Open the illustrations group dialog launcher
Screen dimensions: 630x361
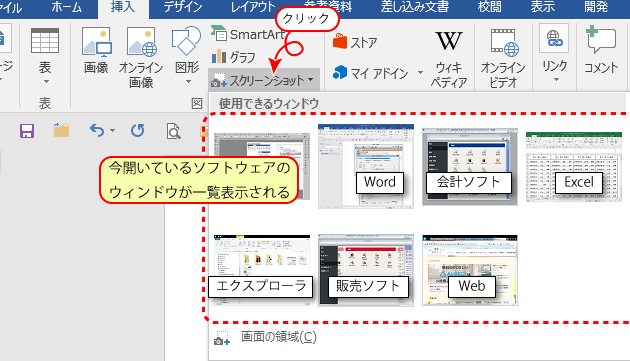[x=197, y=104]
